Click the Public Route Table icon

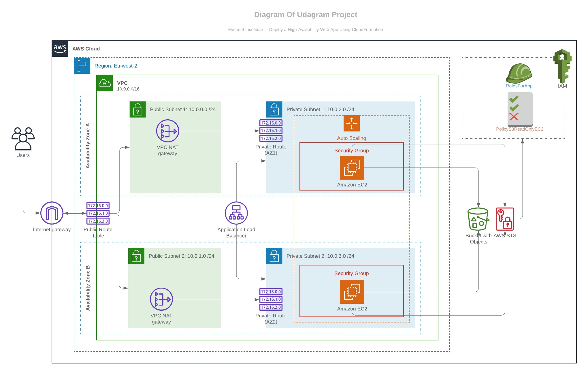pos(98,213)
